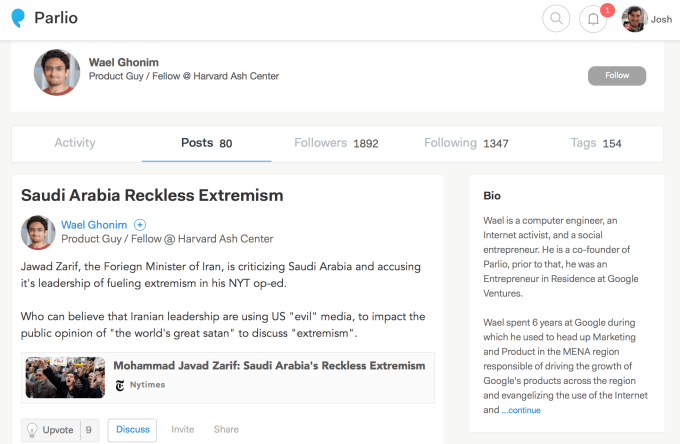Click the Nytimes logo icon
Viewport: 680px width, 444px height.
click(x=120, y=385)
